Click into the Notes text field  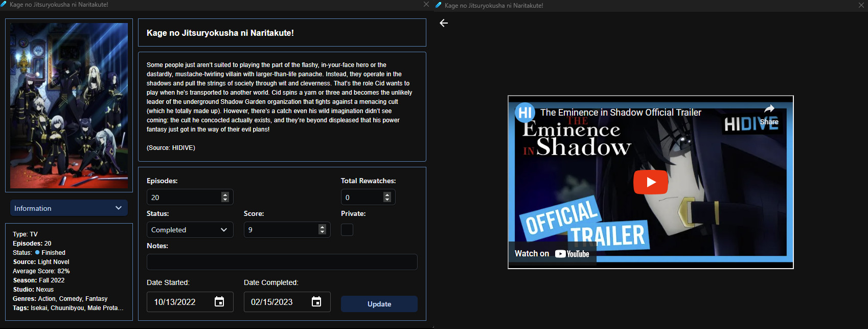tap(282, 262)
